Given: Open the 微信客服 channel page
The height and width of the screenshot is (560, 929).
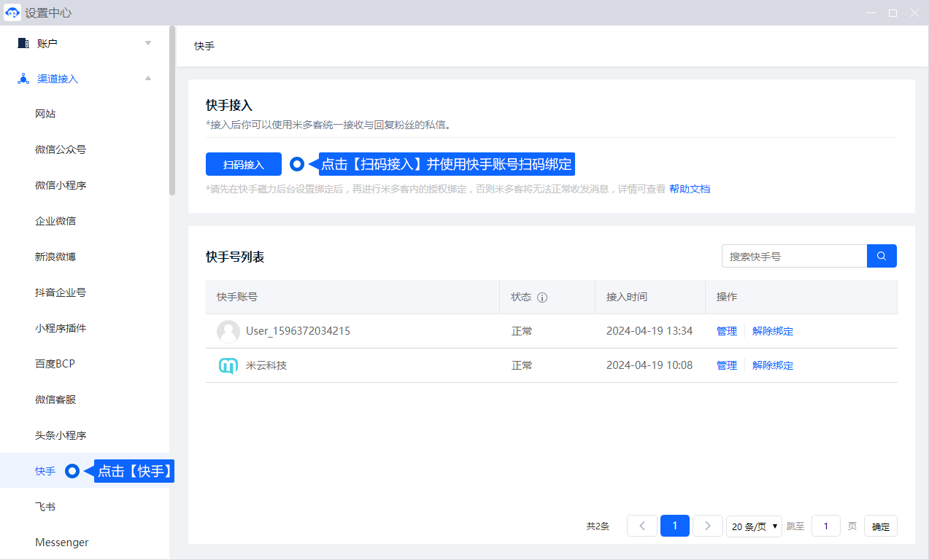Looking at the screenshot, I should point(55,400).
